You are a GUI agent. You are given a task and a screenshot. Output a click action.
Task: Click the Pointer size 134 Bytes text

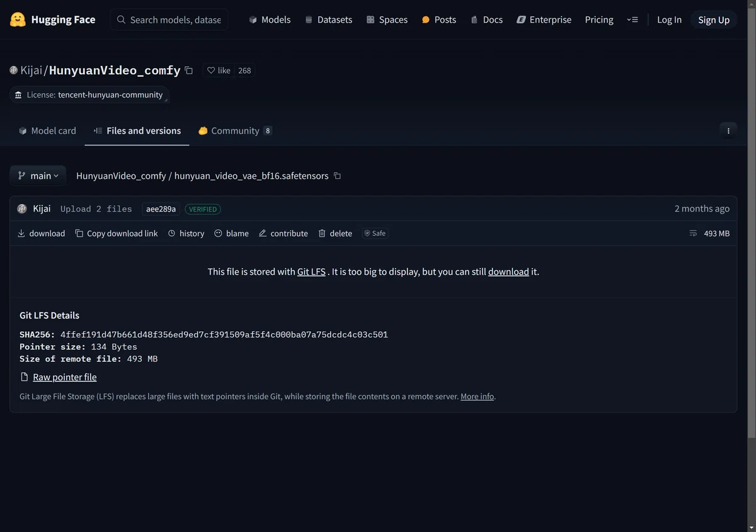(x=78, y=347)
